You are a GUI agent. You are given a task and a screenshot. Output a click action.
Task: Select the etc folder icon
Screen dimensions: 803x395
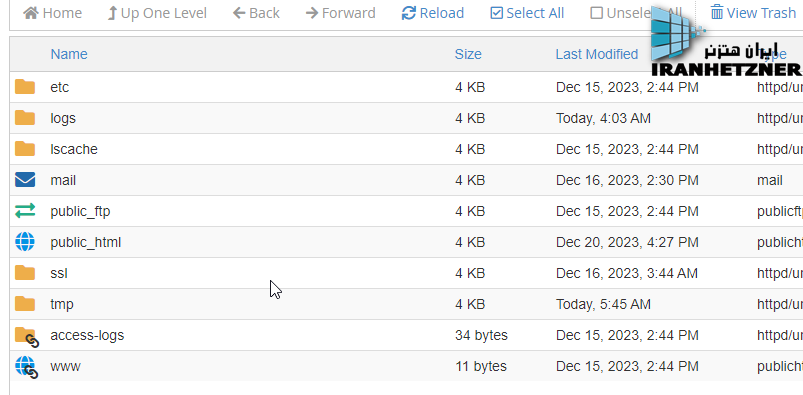tap(25, 87)
